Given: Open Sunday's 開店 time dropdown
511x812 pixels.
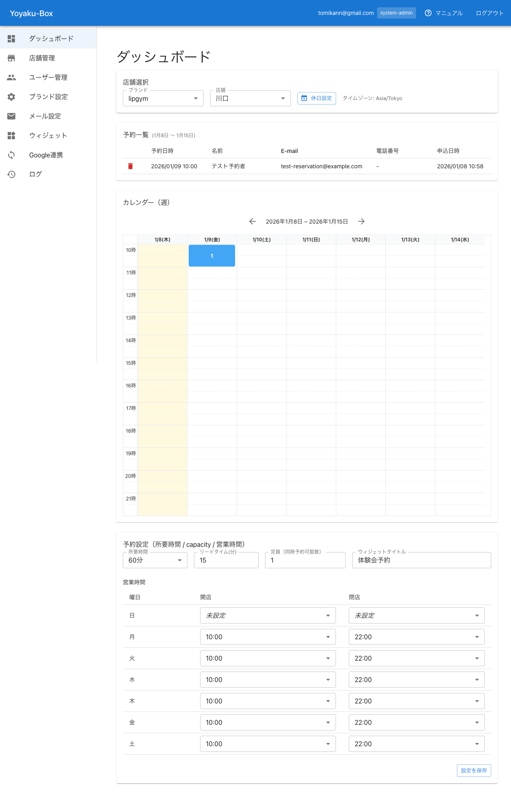Looking at the screenshot, I should tap(268, 615).
